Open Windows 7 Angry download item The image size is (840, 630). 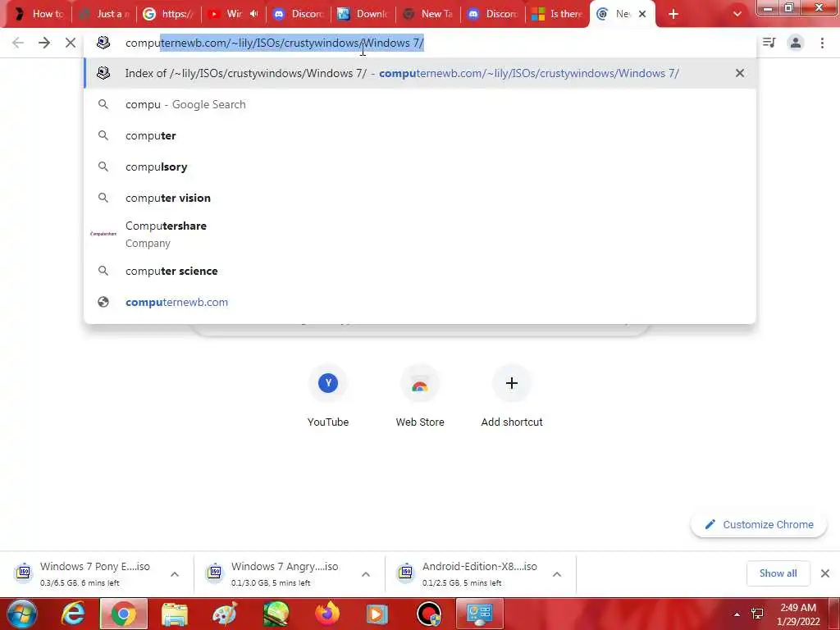[277, 573]
